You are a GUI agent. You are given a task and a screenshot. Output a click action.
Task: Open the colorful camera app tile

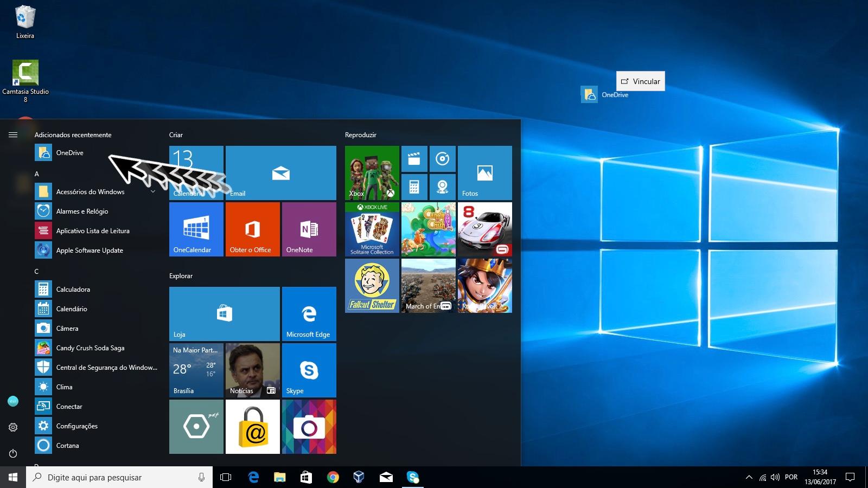click(x=309, y=427)
